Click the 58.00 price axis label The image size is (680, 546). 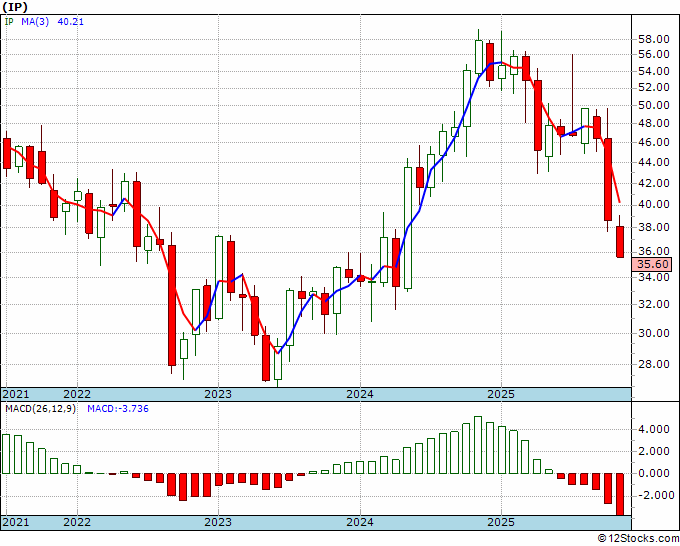coord(654,39)
